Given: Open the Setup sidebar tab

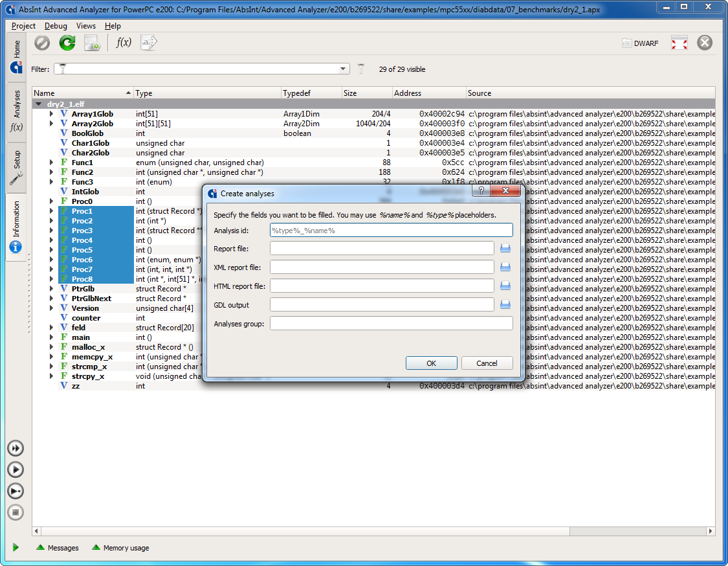Looking at the screenshot, I should 16,167.
